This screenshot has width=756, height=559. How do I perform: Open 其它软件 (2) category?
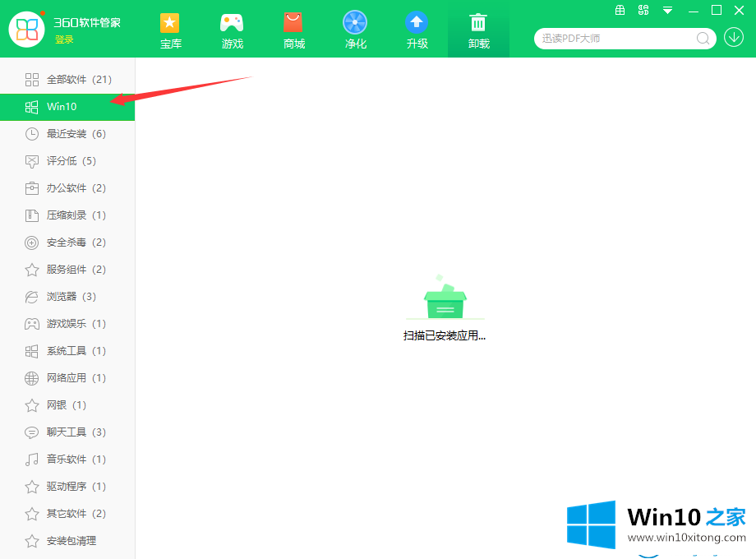(67, 514)
